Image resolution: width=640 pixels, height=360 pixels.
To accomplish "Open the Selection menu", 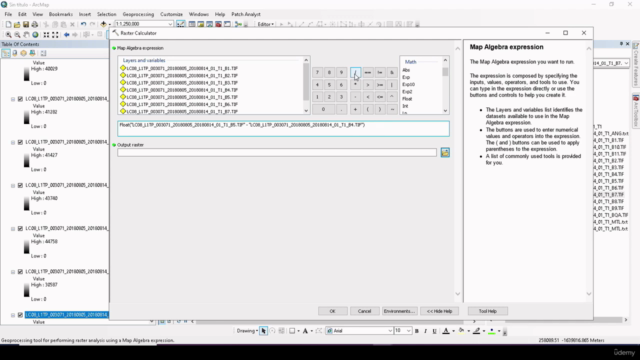I will [107, 14].
